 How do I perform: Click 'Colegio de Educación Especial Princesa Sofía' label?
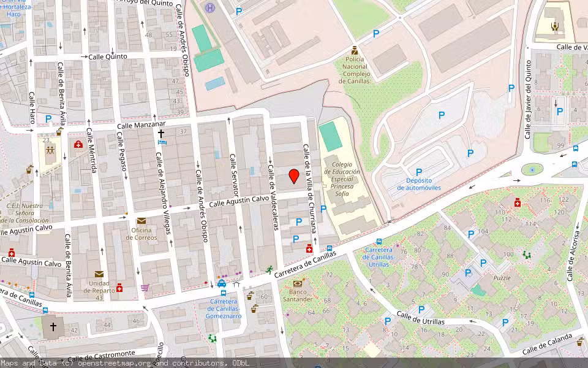click(x=342, y=179)
